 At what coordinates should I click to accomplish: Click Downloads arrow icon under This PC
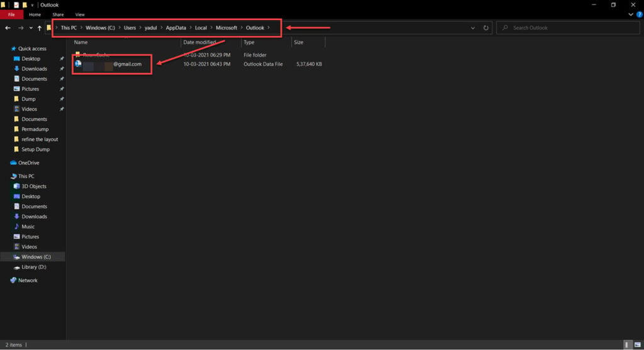coord(16,217)
